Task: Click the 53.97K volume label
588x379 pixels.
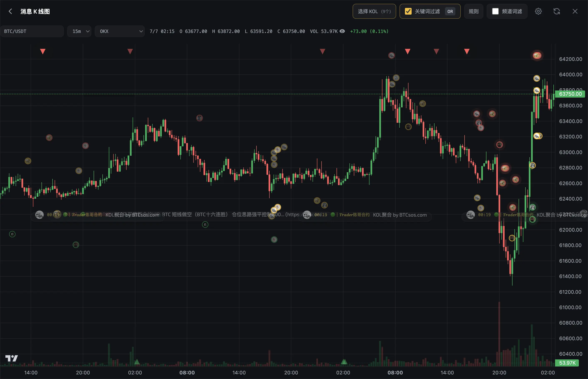Action: coord(567,363)
